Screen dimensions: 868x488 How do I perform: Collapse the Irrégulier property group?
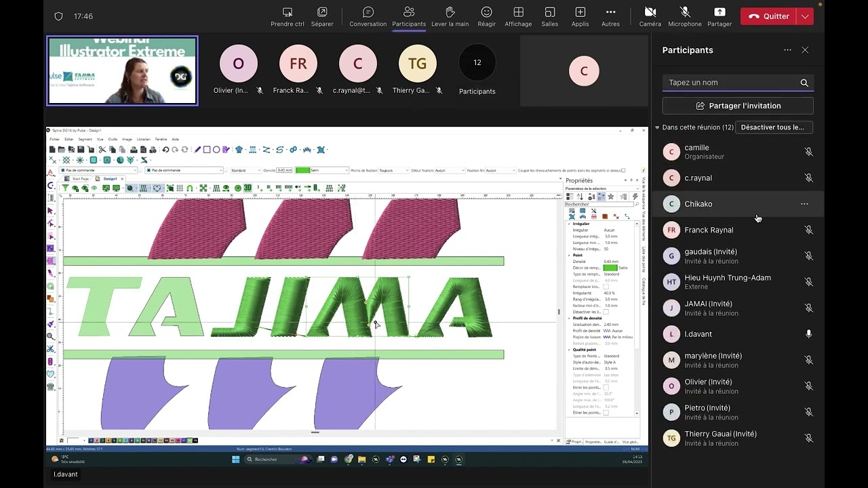569,224
